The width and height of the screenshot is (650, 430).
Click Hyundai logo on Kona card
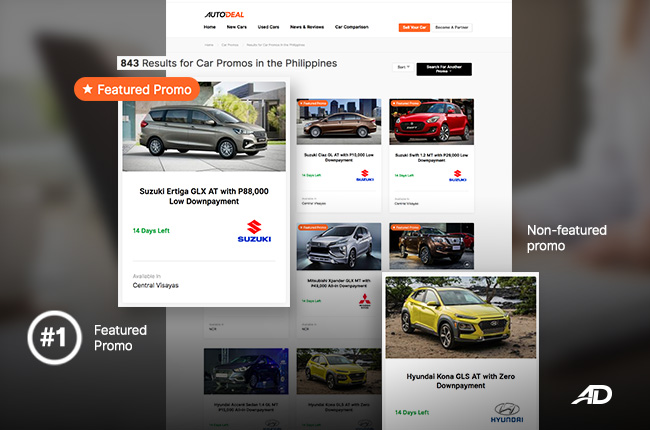coord(507,413)
